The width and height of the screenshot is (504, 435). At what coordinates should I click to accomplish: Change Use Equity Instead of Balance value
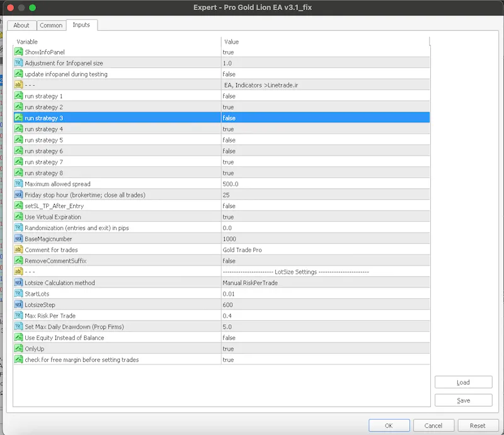(x=325, y=337)
